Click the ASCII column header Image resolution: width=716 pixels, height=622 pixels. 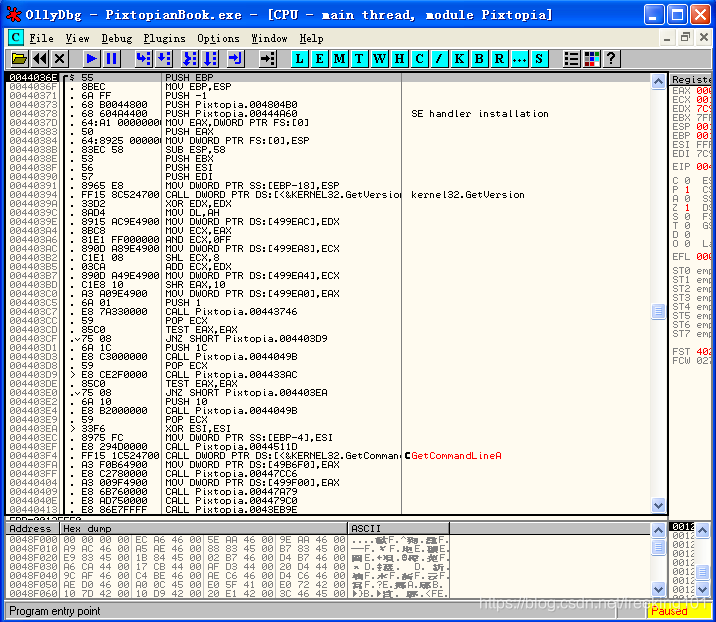tap(399, 528)
